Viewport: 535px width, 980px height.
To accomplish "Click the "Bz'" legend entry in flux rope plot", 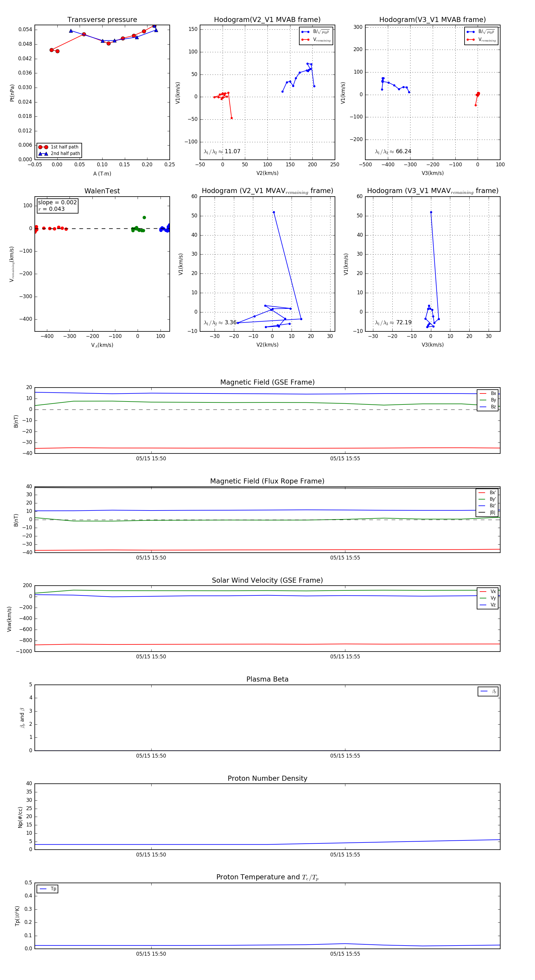I will 487,506.
